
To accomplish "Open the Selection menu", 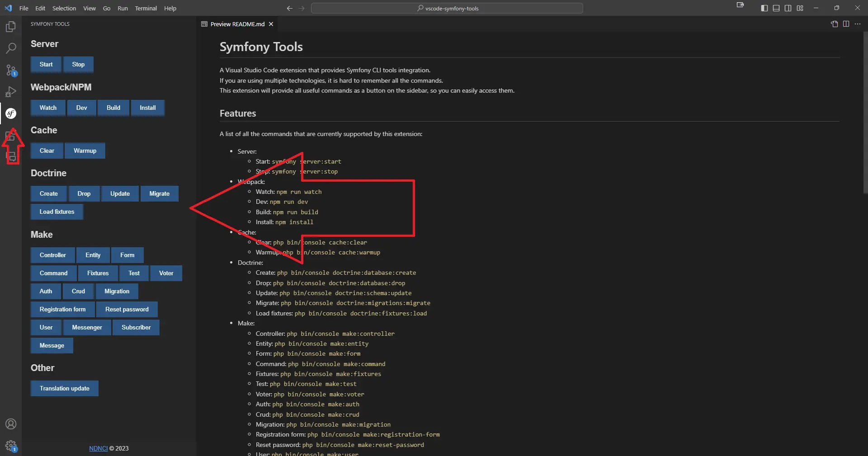I will point(64,8).
